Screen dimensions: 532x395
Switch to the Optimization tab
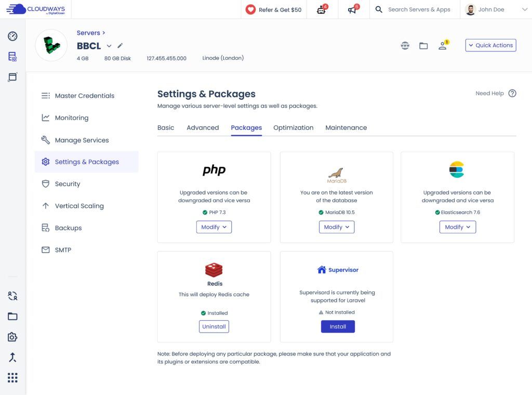point(294,127)
